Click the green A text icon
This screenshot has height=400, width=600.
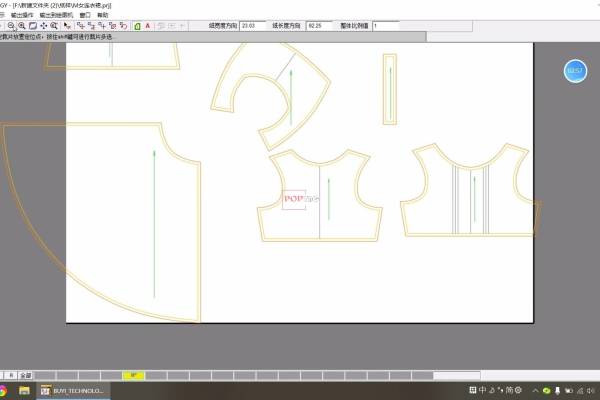(137, 25)
